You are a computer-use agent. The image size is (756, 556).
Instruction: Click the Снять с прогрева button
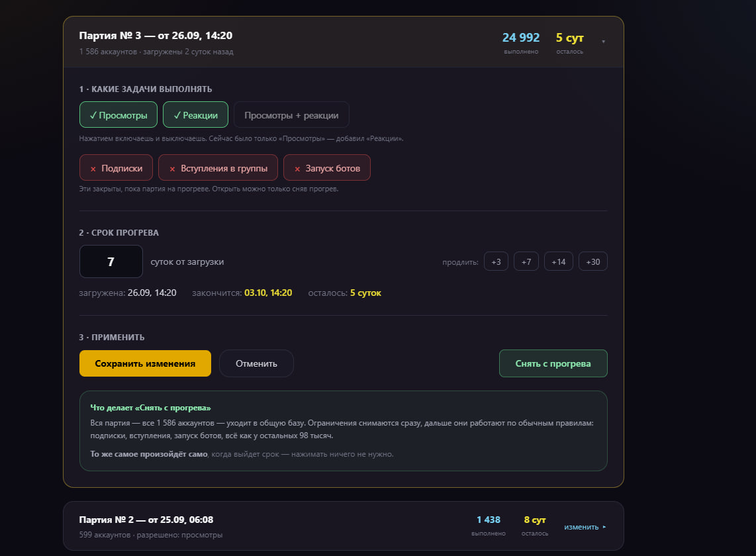(553, 363)
